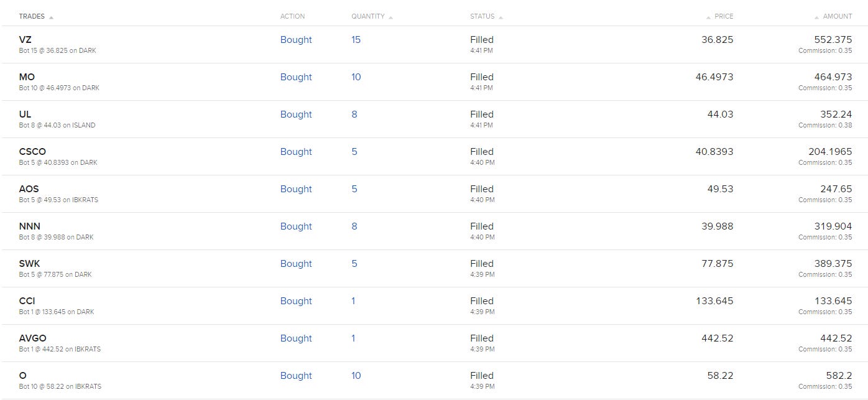Open the VZ trade row
Screen dimensions: 868x400
pyautogui.click(x=434, y=45)
